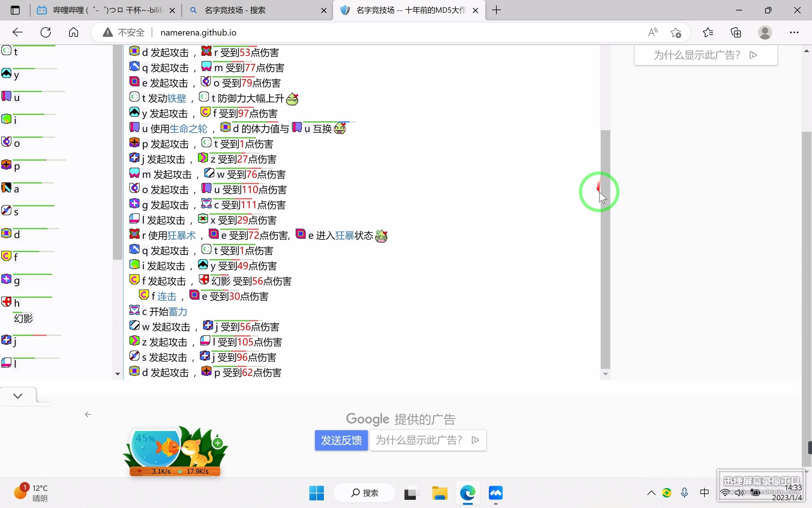Click the microphone tray icon
Image resolution: width=812 pixels, height=508 pixels.
coord(684,493)
